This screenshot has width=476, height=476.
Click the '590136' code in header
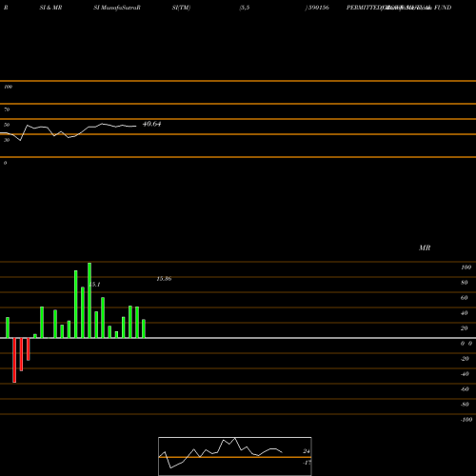[318, 8]
